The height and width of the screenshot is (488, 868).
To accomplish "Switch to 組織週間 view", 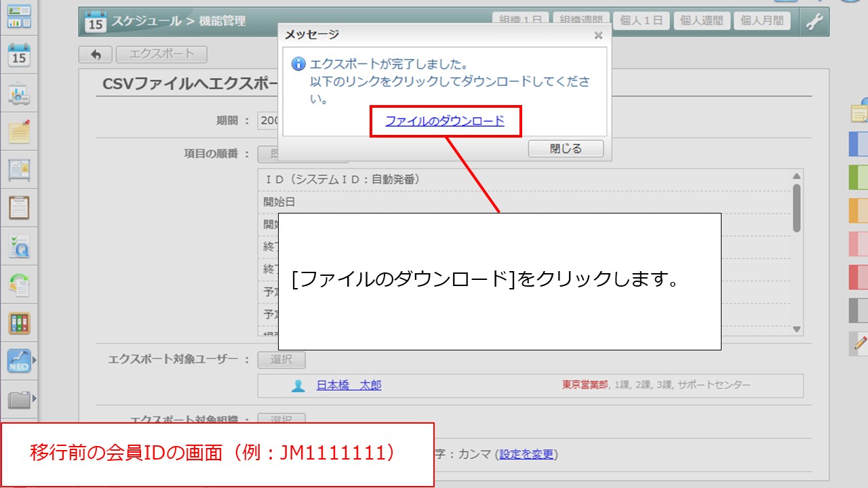I will [582, 19].
